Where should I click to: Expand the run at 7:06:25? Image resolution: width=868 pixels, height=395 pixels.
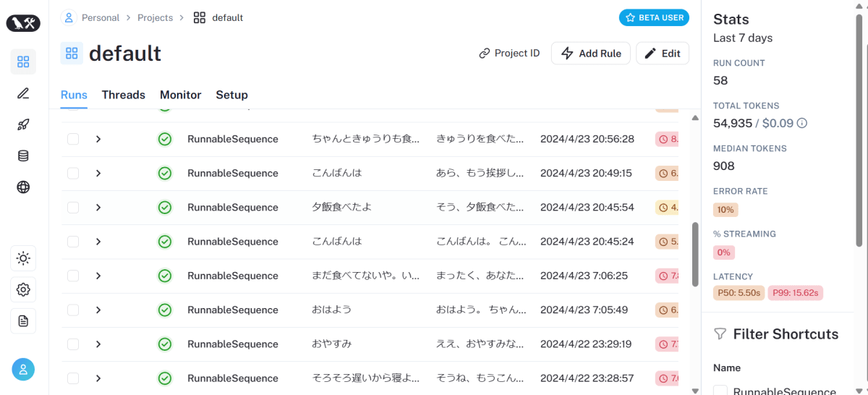[98, 276]
